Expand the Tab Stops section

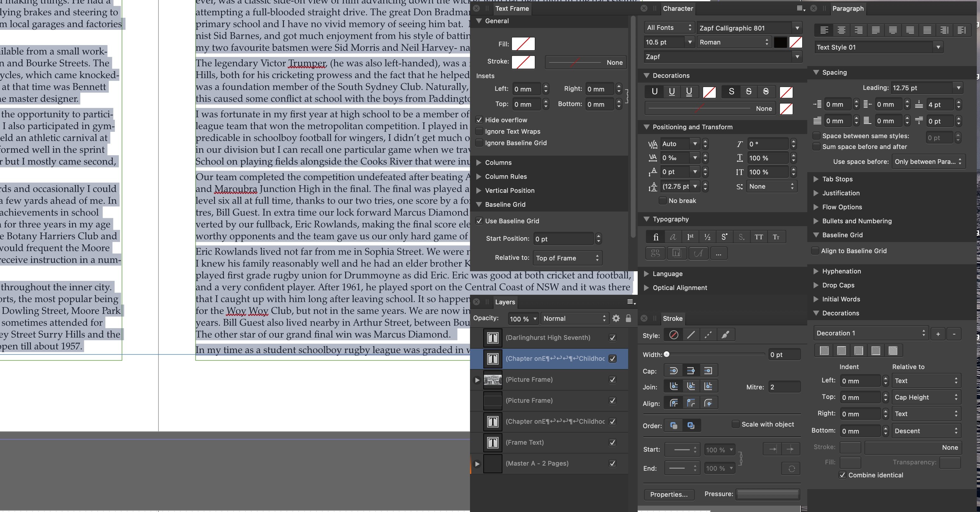click(816, 179)
